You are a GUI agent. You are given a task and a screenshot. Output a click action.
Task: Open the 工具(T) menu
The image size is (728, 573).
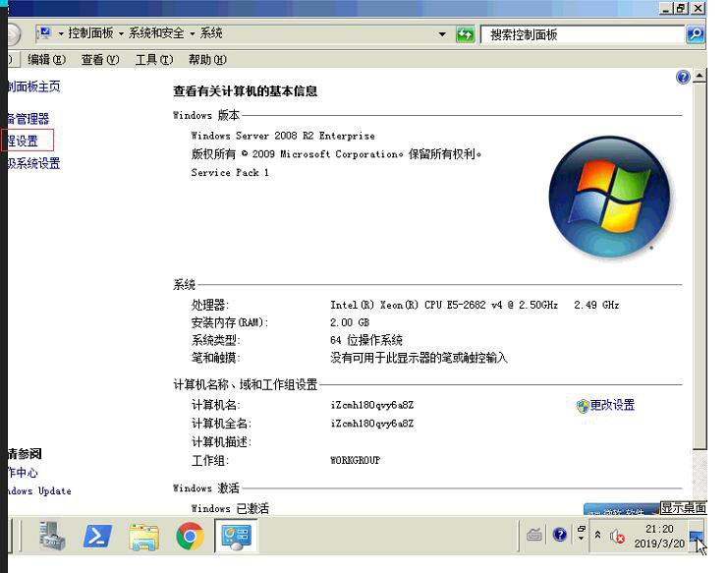154,59
